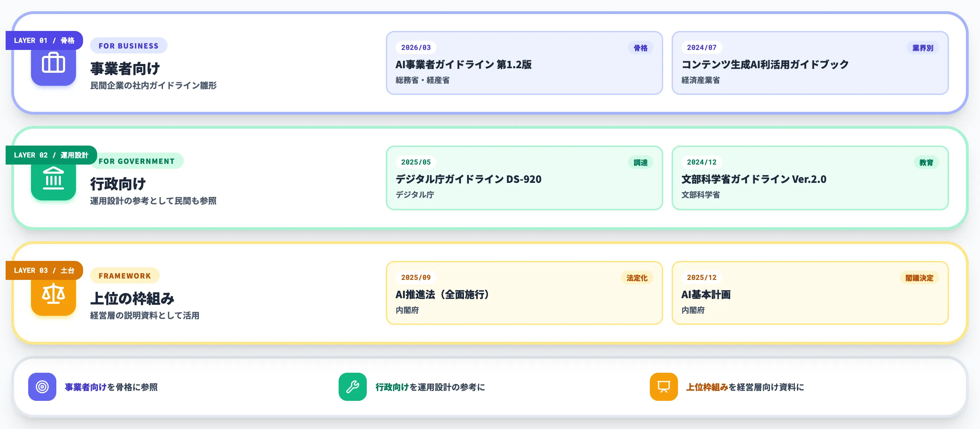Click the 閣議決定 tag
This screenshot has width=980, height=429.
pos(919,278)
